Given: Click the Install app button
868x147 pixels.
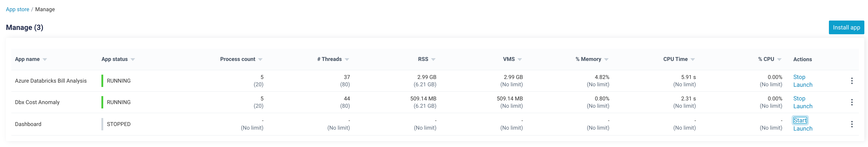Looking at the screenshot, I should 846,27.
